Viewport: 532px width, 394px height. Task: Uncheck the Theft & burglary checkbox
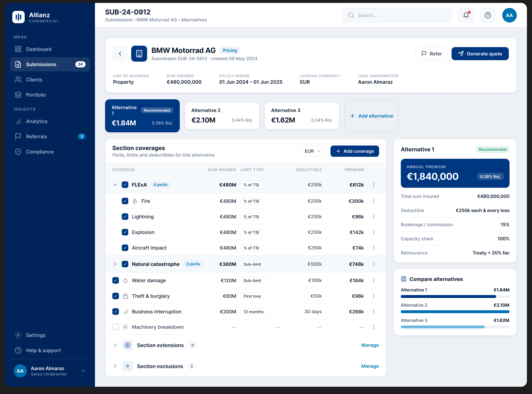tap(116, 296)
